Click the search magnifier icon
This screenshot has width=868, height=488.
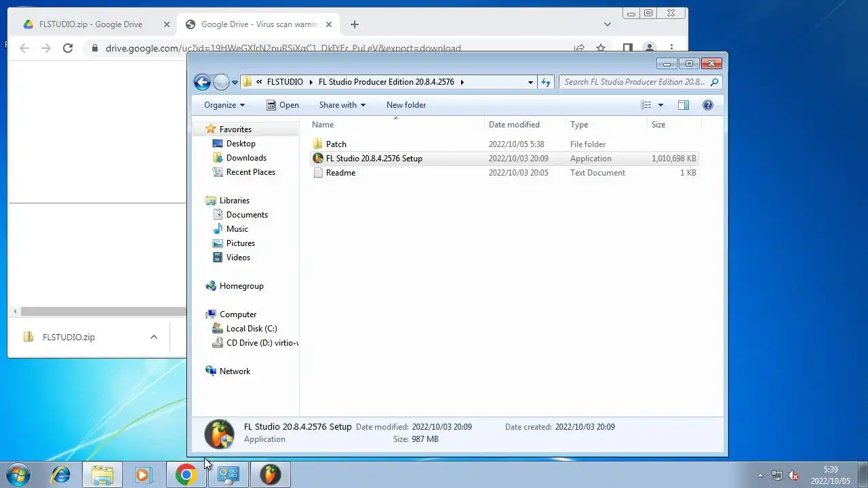coord(714,82)
